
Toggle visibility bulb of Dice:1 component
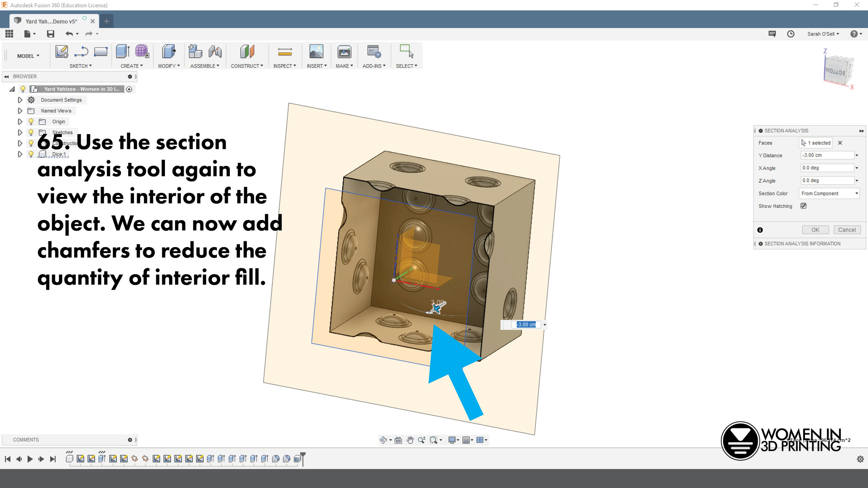pyautogui.click(x=31, y=154)
